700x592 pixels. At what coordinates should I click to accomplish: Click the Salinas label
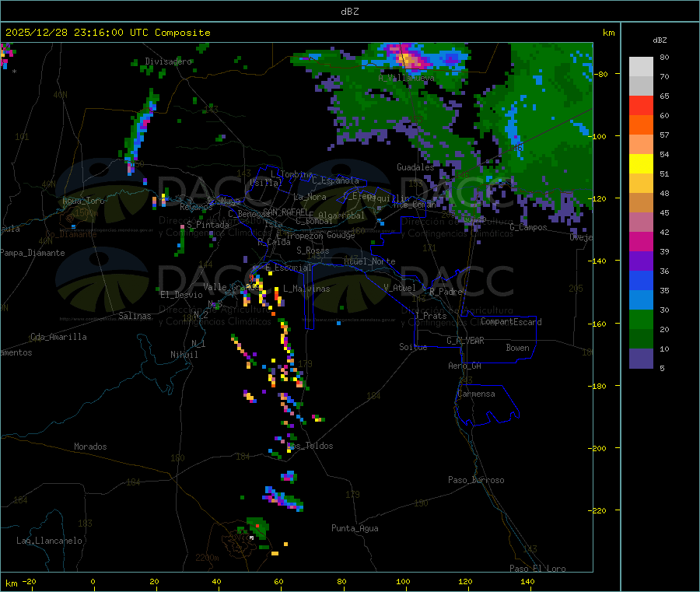[x=135, y=316]
